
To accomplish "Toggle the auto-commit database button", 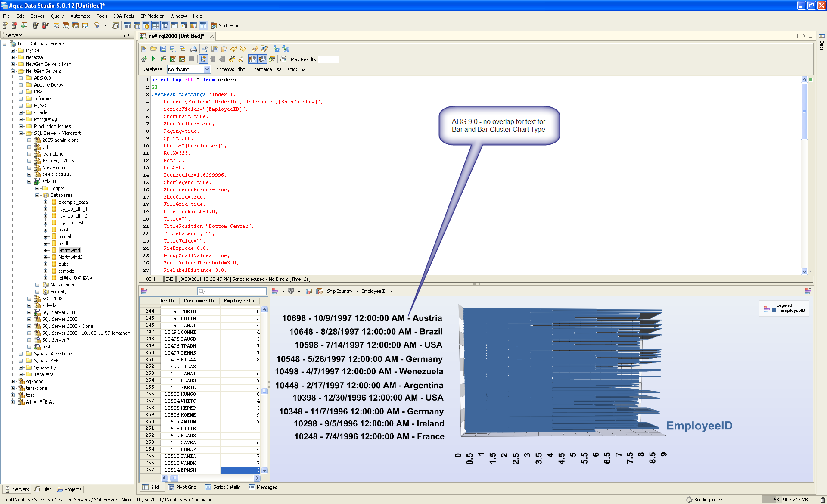I will click(203, 59).
